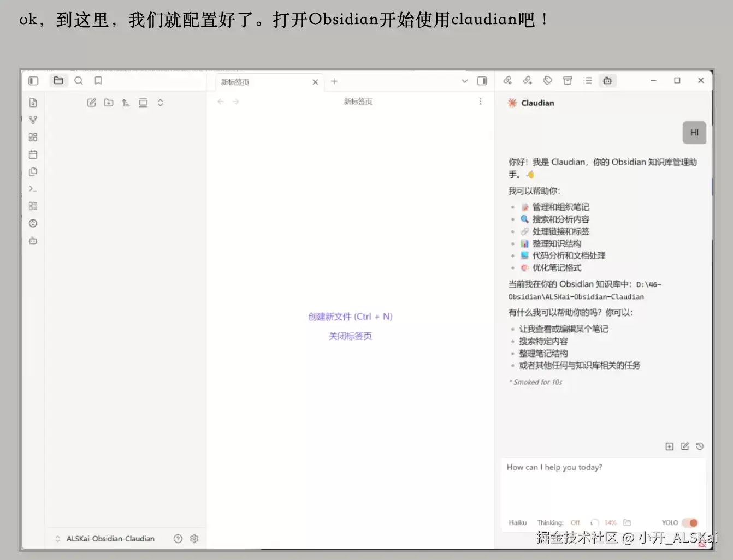Open a new tab with plus button
The image size is (733, 560).
334,81
